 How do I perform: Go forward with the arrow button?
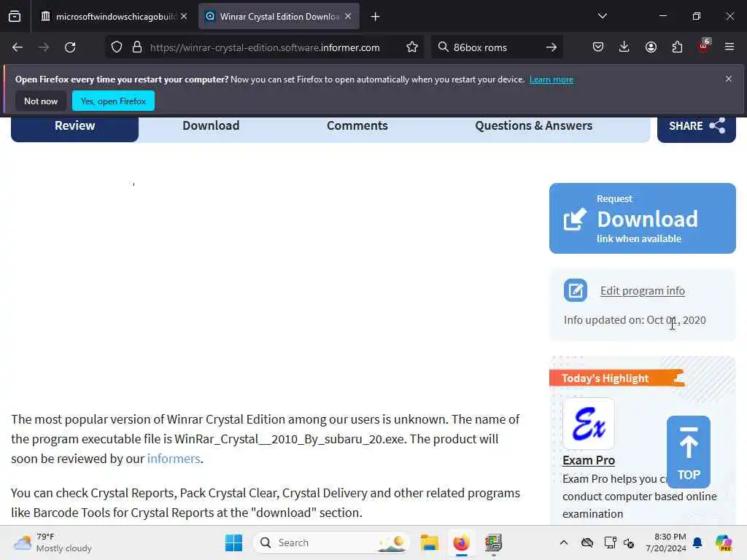[x=43, y=47]
